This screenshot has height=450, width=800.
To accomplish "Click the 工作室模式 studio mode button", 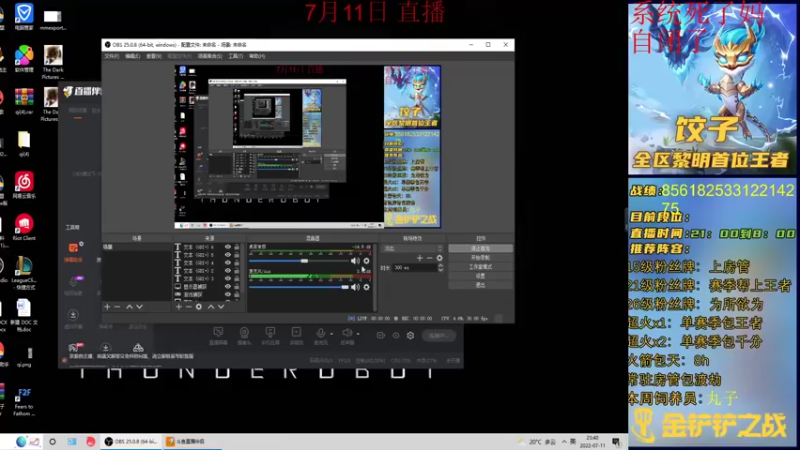I will (x=481, y=267).
